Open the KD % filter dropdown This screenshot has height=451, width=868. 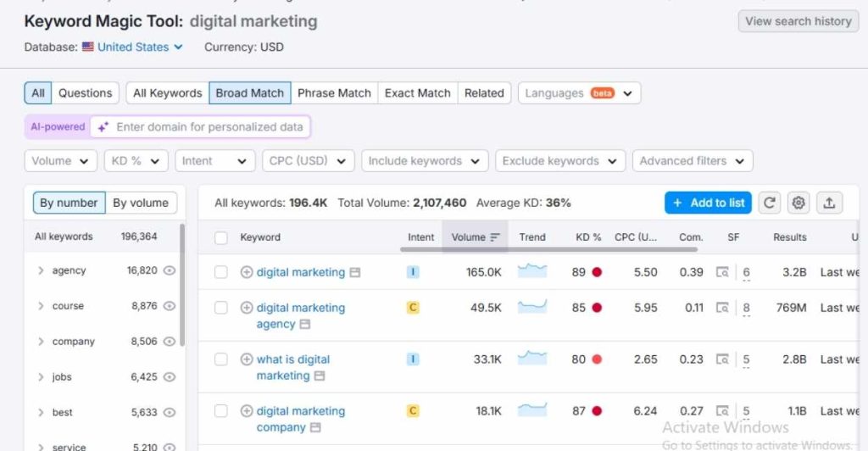pos(136,161)
